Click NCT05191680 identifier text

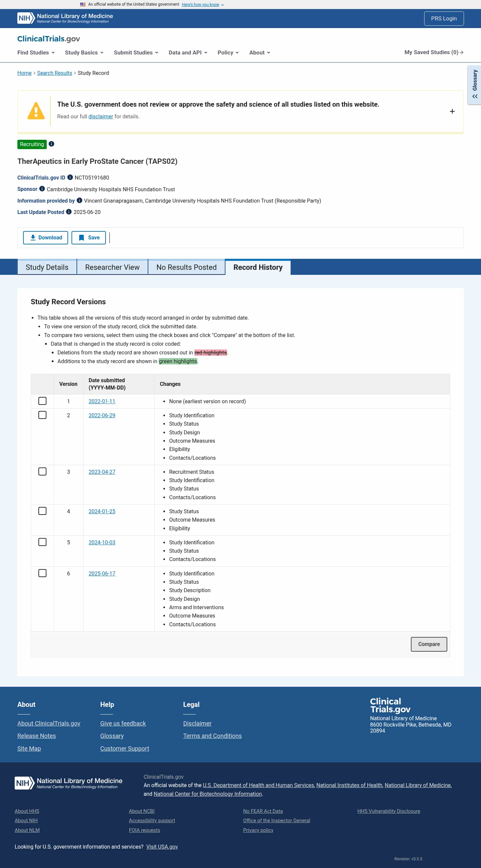click(x=92, y=178)
